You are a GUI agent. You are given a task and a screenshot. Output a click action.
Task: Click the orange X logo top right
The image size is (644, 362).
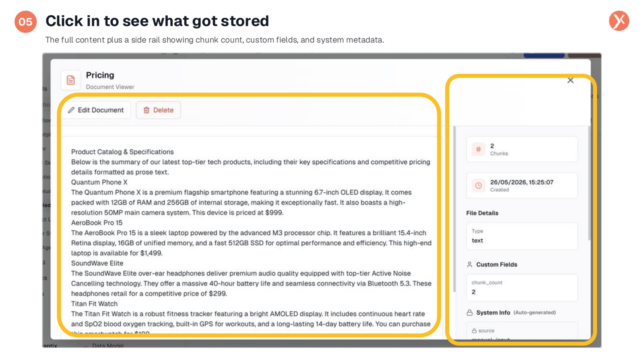click(x=619, y=21)
